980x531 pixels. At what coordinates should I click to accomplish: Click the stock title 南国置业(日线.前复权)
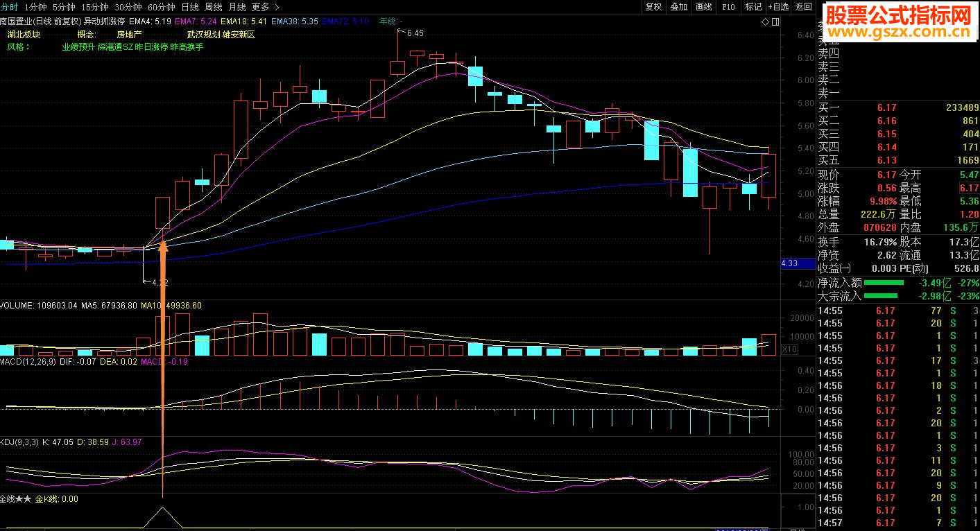coord(41,21)
